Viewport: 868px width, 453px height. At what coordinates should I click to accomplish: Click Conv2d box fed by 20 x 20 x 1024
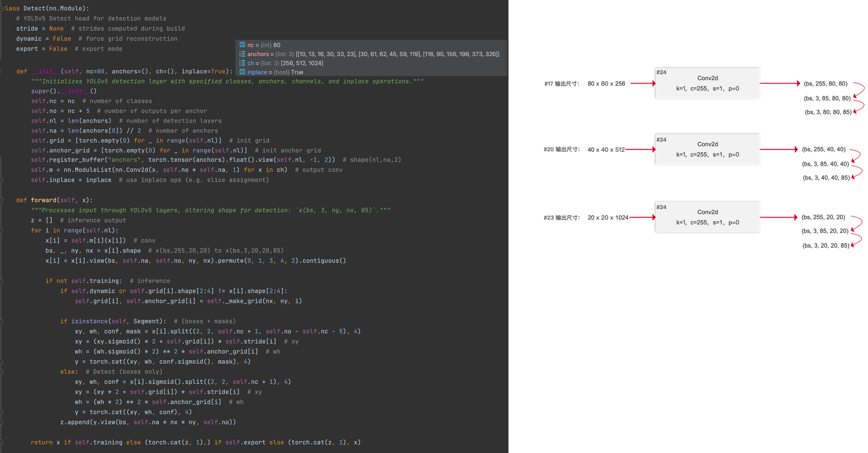point(707,217)
